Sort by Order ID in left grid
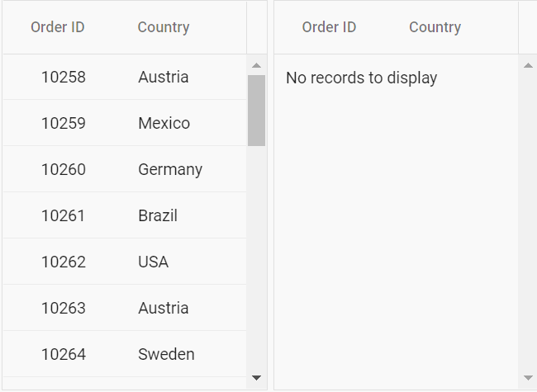The width and height of the screenshot is (537, 392). point(58,27)
